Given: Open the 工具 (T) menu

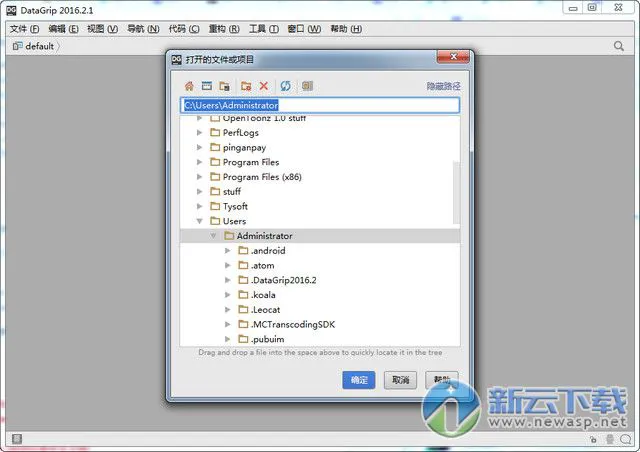Looking at the screenshot, I should tap(264, 29).
